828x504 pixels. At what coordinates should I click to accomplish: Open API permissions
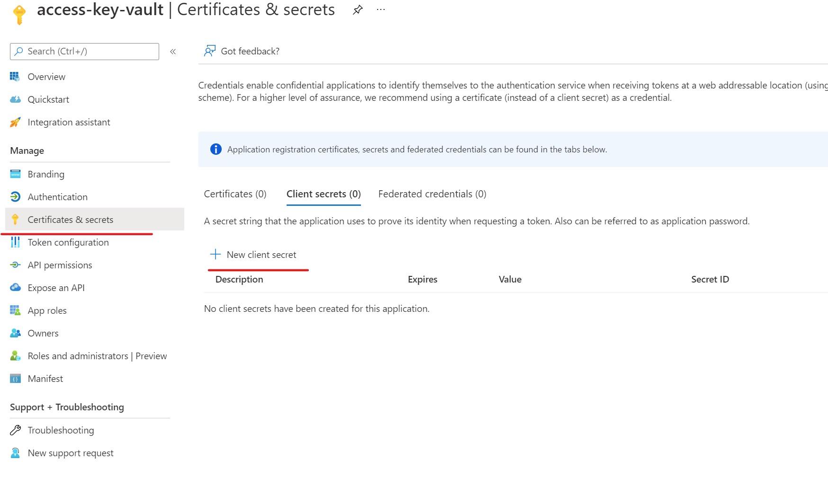[x=60, y=265]
